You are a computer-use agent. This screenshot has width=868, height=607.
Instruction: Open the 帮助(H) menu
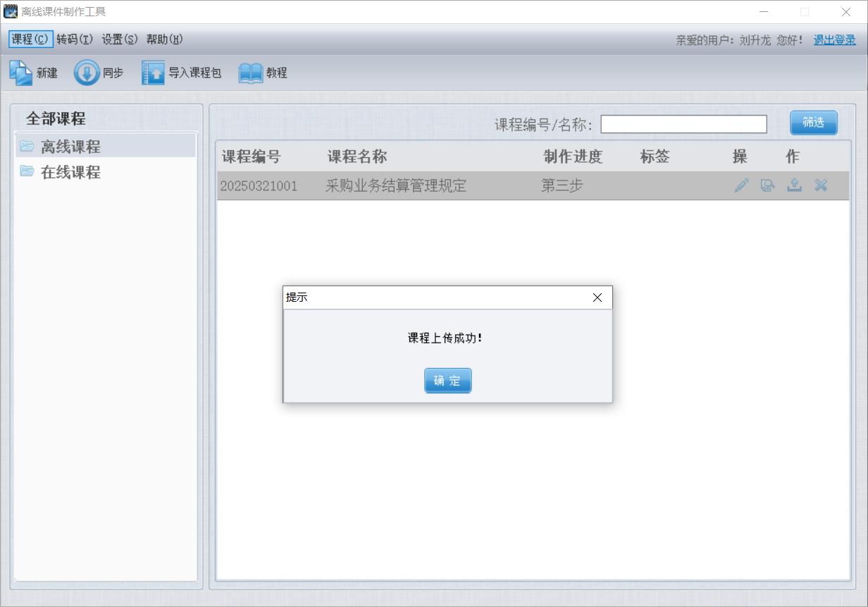pos(165,39)
